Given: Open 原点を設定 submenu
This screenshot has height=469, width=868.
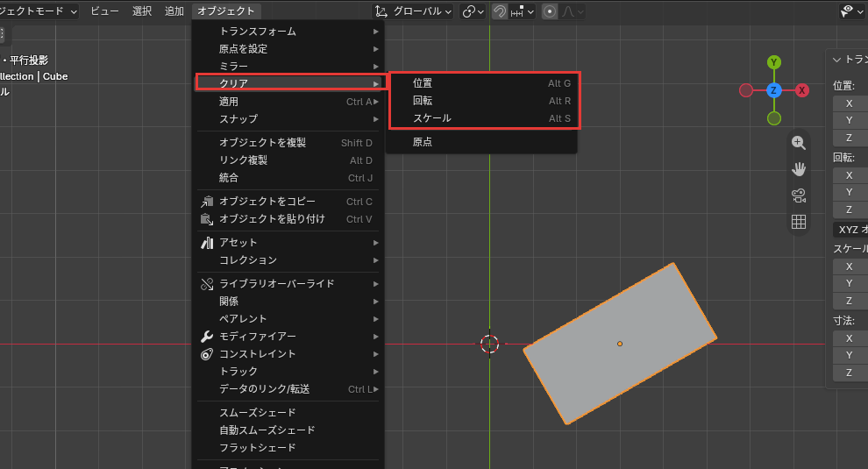Looking at the screenshot, I should tap(288, 49).
